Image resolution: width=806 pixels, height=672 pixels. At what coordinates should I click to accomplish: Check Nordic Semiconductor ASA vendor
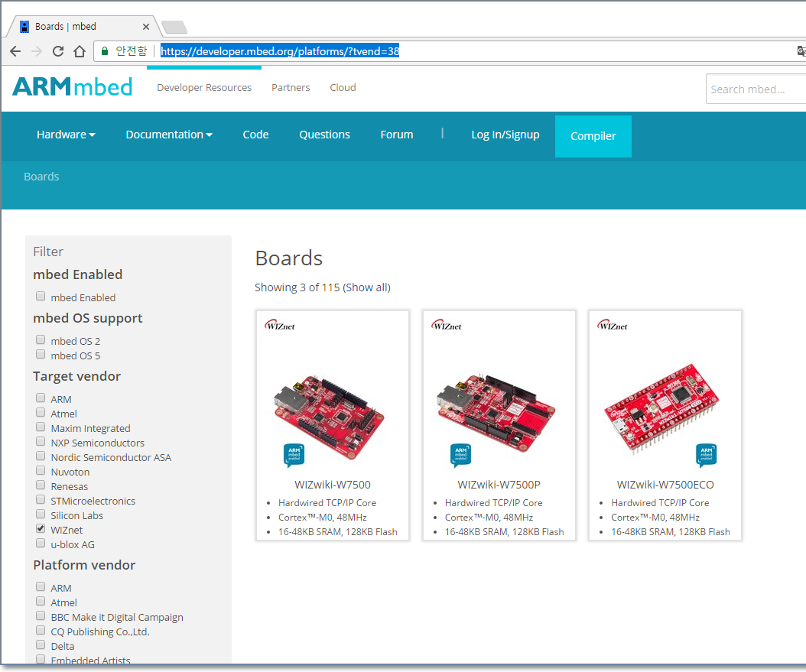(x=41, y=456)
